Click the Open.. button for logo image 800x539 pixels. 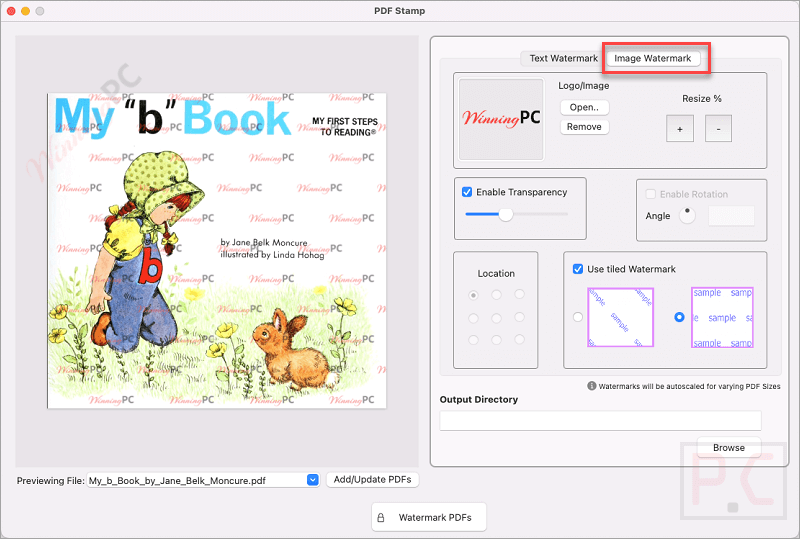coord(584,107)
